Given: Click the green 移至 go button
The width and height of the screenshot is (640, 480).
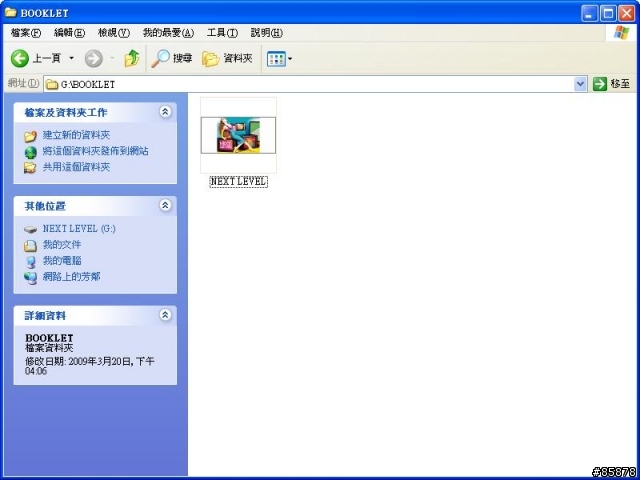Looking at the screenshot, I should [x=612, y=84].
